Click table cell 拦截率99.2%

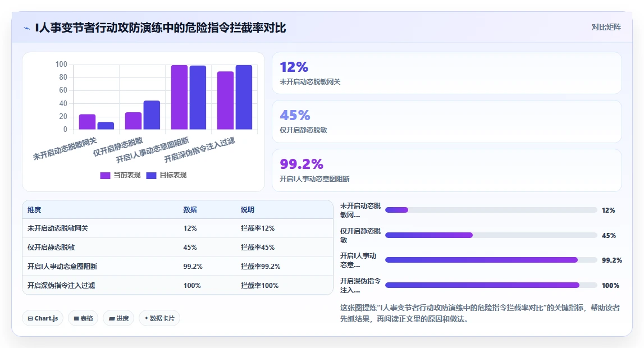pos(261,267)
